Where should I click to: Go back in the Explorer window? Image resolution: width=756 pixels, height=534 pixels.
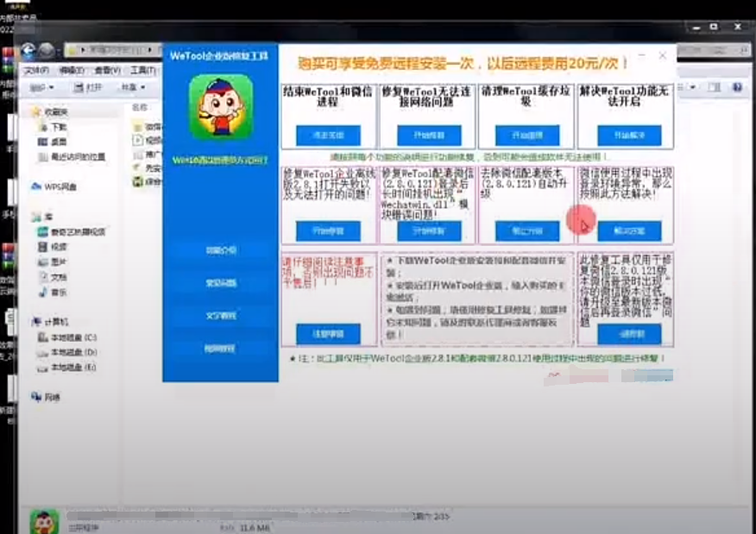pos(28,50)
